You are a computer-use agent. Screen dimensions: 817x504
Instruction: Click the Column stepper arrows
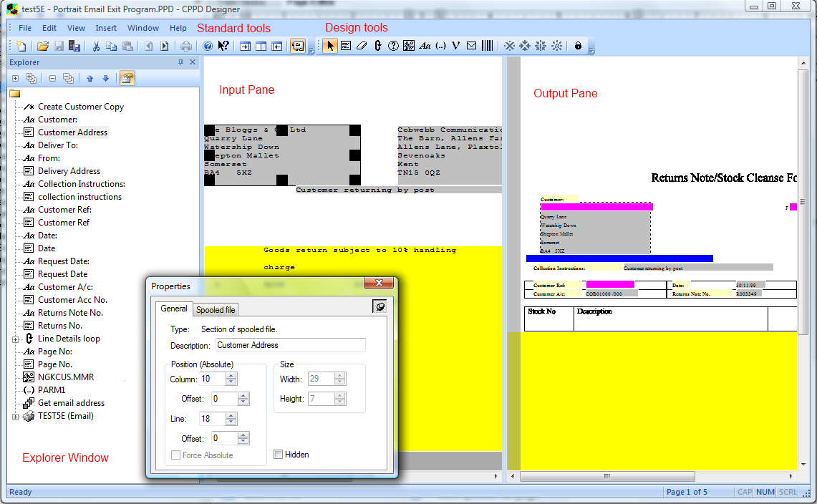[231, 379]
